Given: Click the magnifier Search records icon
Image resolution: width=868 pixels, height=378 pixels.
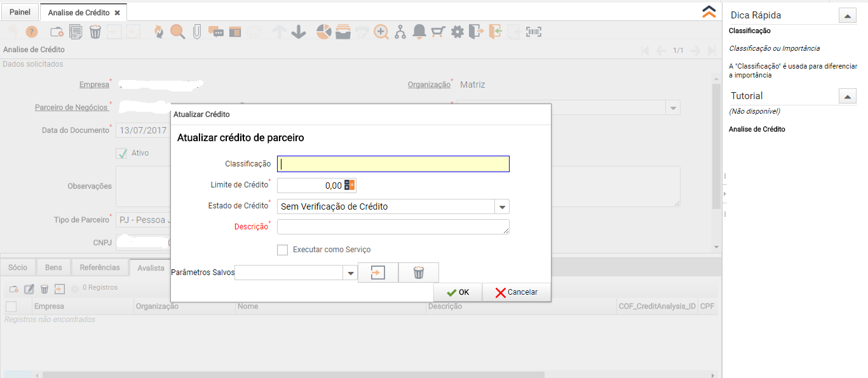Looking at the screenshot, I should click(x=177, y=32).
